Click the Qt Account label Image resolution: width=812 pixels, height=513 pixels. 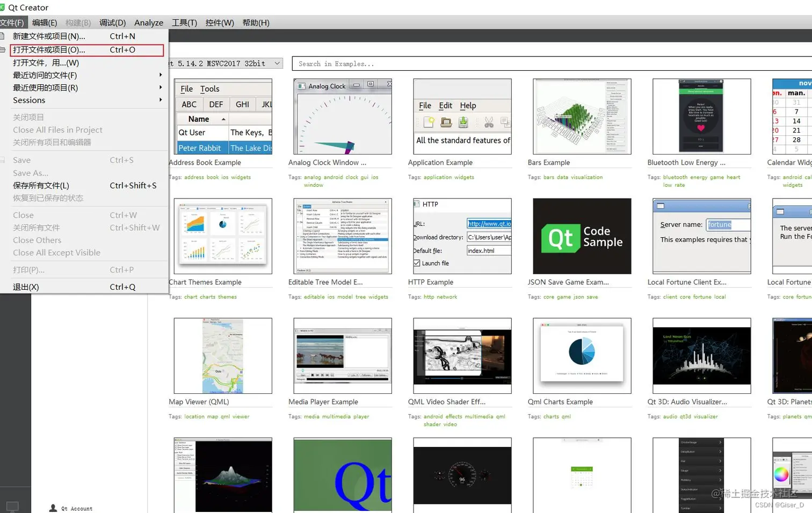click(77, 509)
